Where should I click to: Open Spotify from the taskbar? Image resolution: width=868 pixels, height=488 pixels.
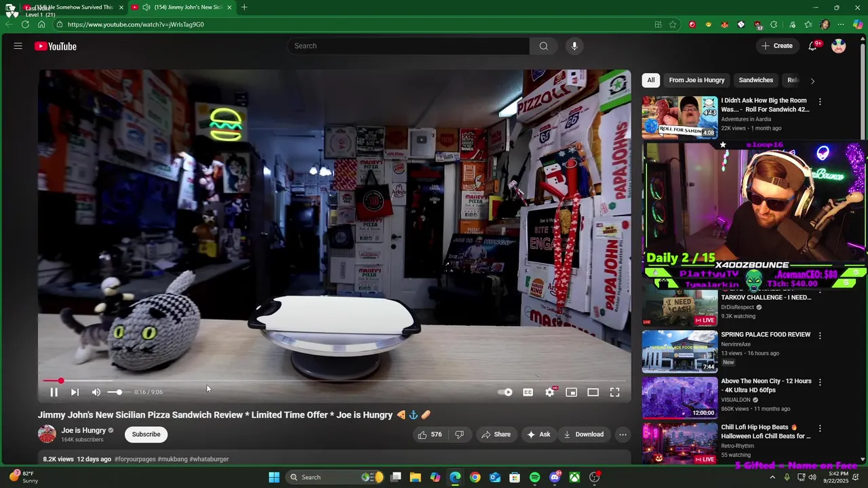click(534, 477)
